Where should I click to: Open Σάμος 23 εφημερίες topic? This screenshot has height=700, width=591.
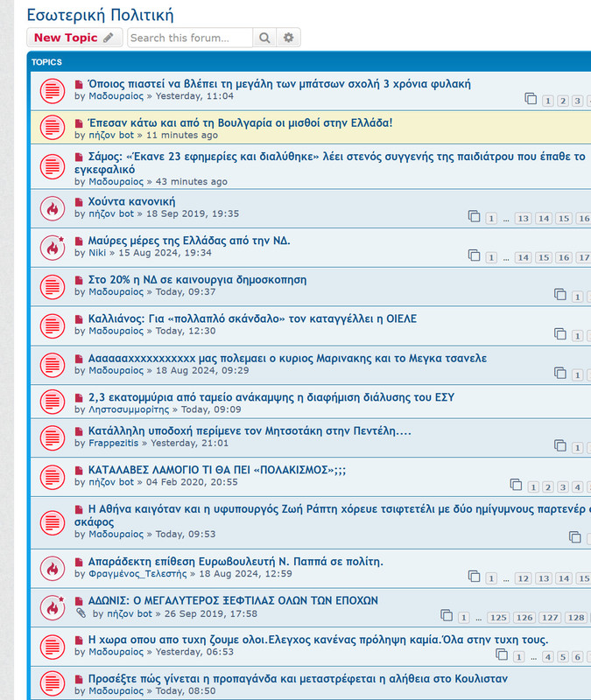coord(330,163)
